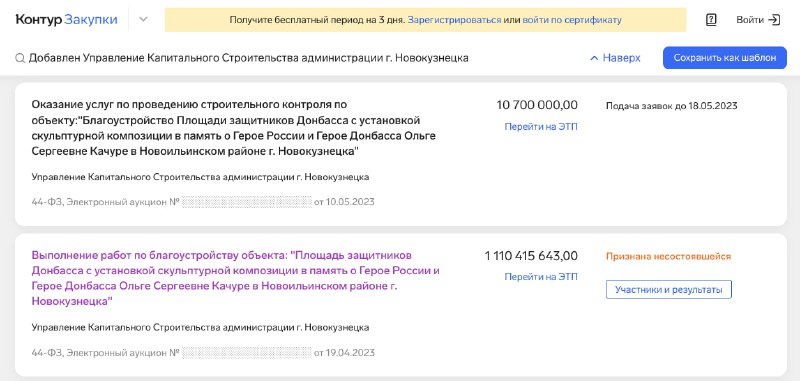The height and width of the screenshot is (381, 800).
Task: Click the login arrow icon beside Войти
Action: (x=774, y=20)
